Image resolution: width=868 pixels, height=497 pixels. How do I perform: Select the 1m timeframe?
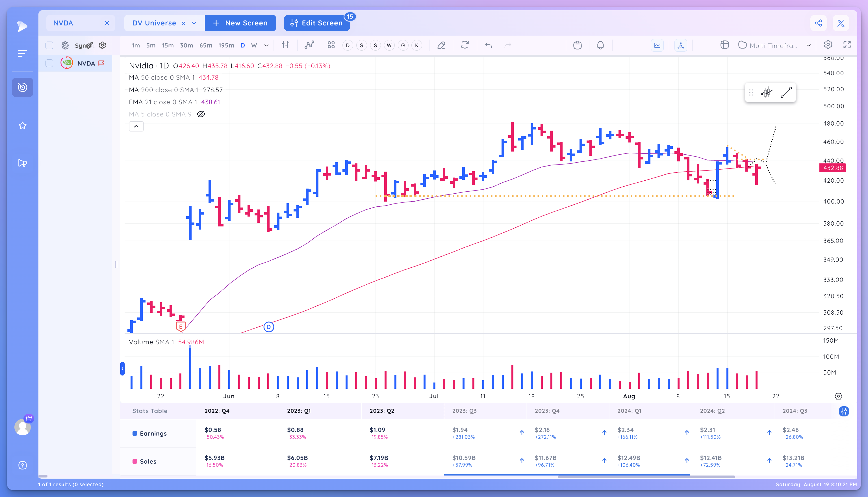click(136, 46)
